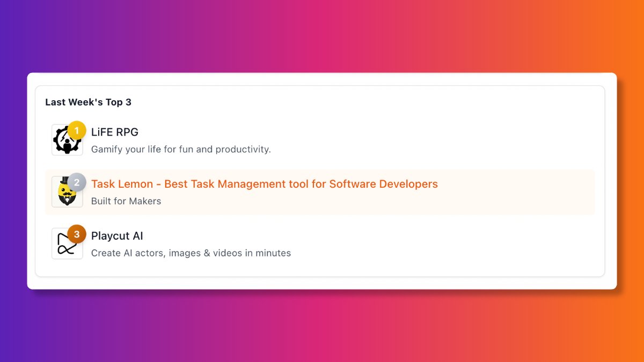Screen dimensions: 644x362
Task: Click the silver number 2 rank badge
Action: tap(77, 182)
